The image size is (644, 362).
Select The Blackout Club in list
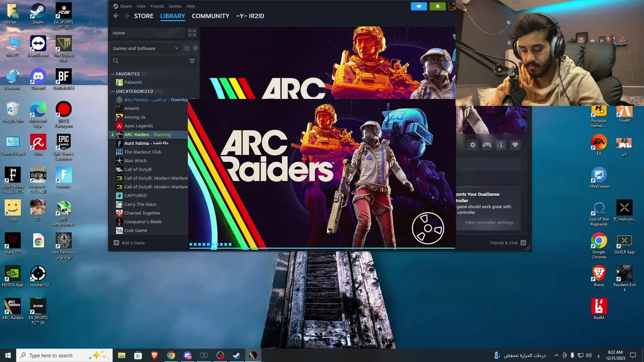click(142, 152)
